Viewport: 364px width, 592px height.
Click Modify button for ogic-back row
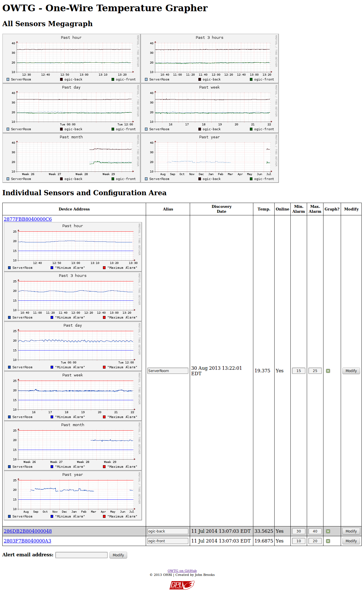coord(351,531)
